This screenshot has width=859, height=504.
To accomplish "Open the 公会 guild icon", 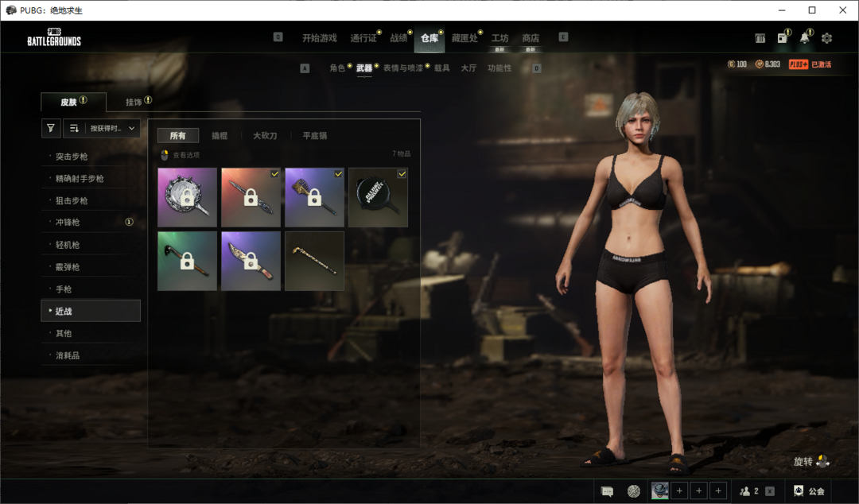I will [799, 490].
